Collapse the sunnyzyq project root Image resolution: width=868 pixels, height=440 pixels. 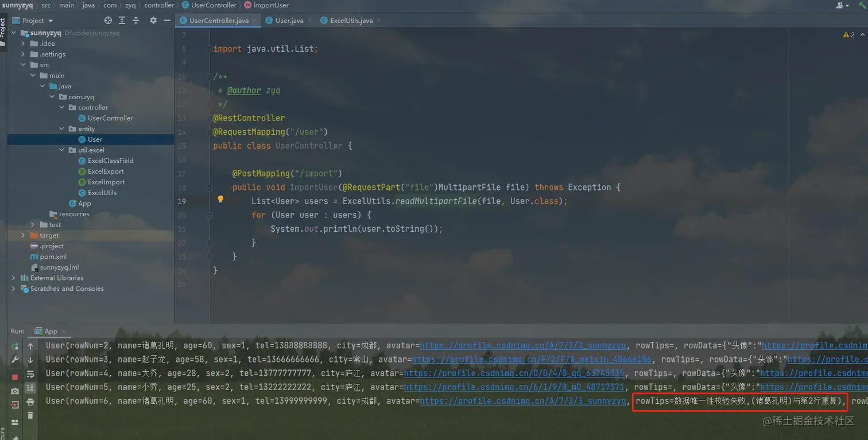point(14,33)
